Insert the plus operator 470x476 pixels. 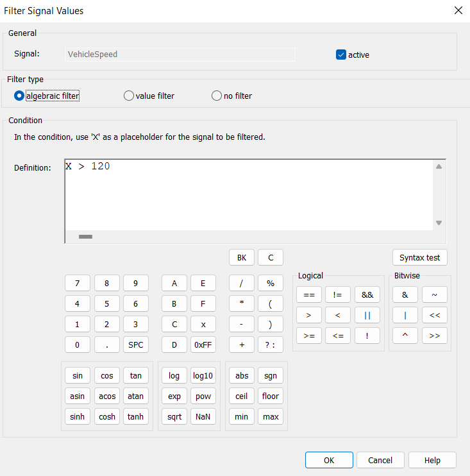(x=242, y=344)
